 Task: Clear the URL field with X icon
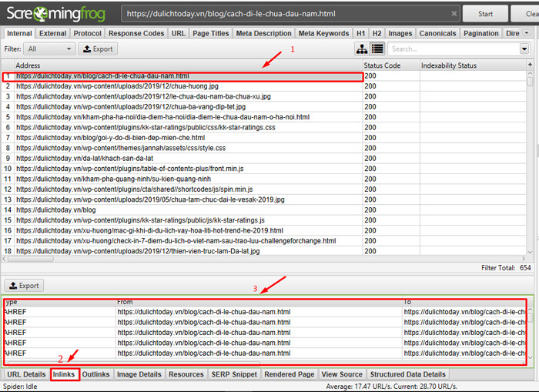(x=454, y=14)
